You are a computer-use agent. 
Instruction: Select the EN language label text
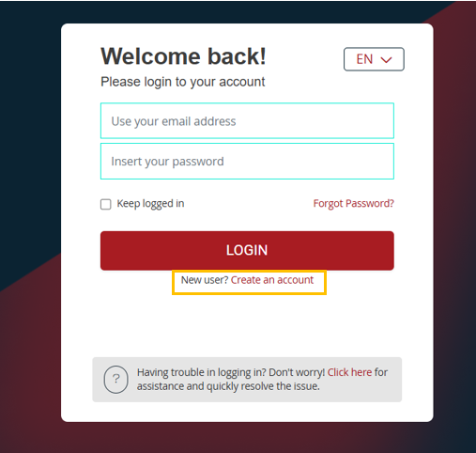[x=364, y=59]
